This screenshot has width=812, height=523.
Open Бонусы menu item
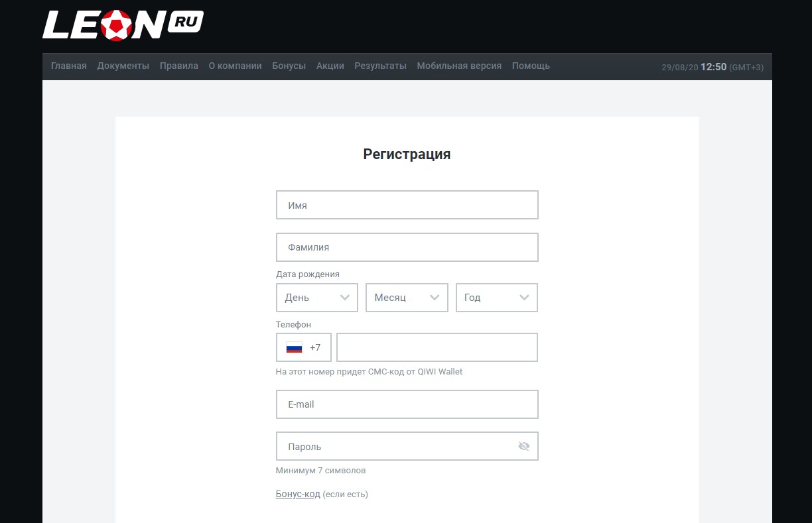pos(289,66)
